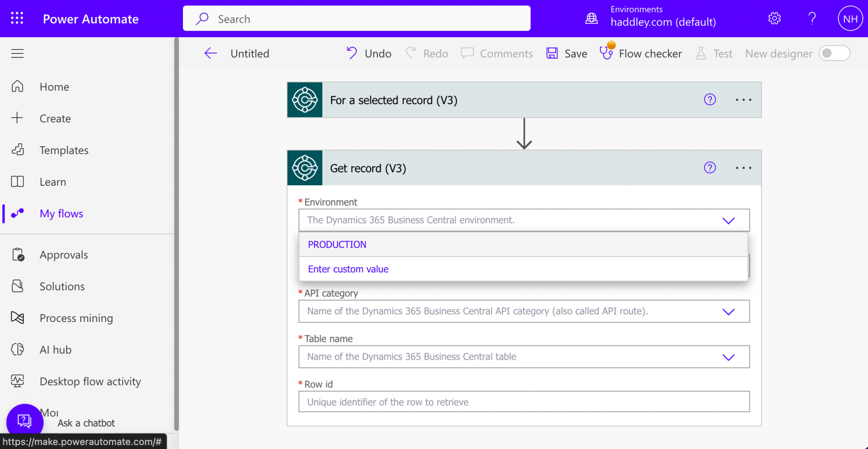The width and height of the screenshot is (868, 449).
Task: Open the app launcher waffle icon
Action: click(x=17, y=18)
